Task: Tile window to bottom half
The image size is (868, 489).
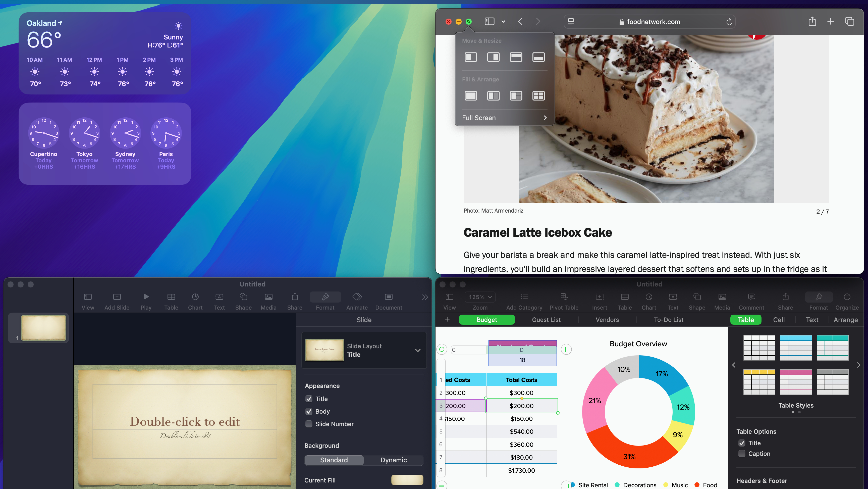Action: tap(538, 57)
